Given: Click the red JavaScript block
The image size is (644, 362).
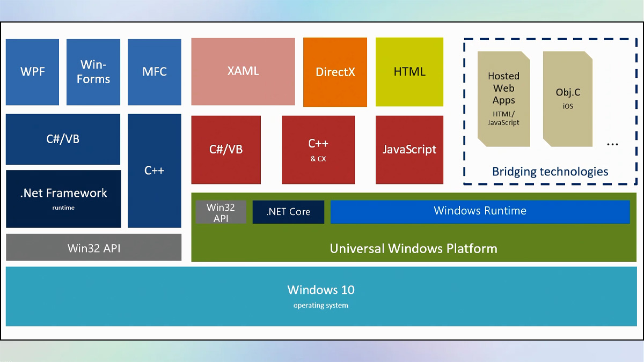Looking at the screenshot, I should [x=409, y=150].
